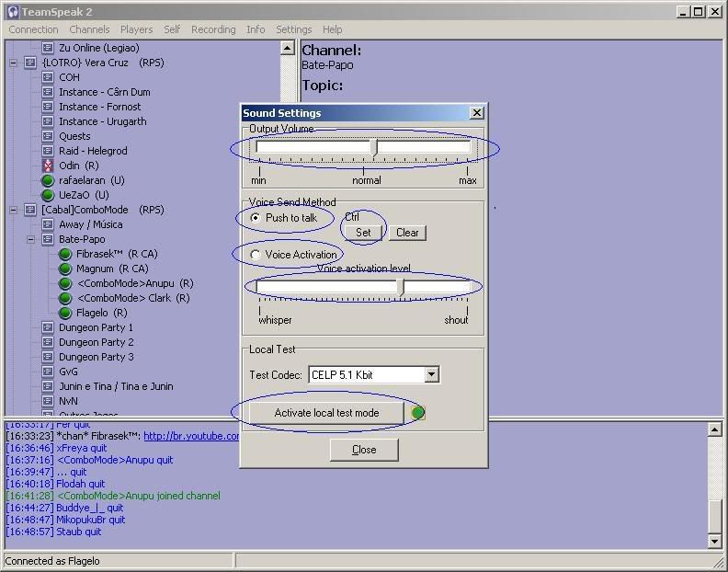
Task: Click the Output Volume slider handle
Action: pos(374,147)
